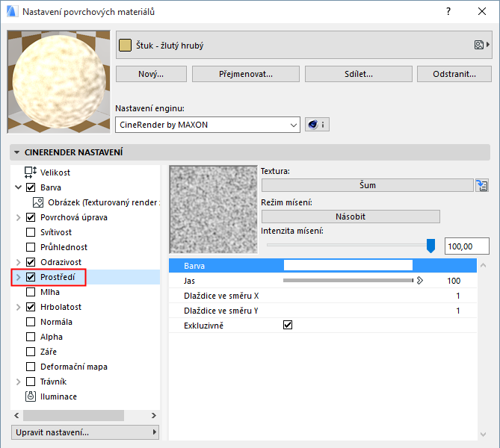Click the Jas keyframe diamond arrow
Screen dimensions: 500x448
point(420,281)
